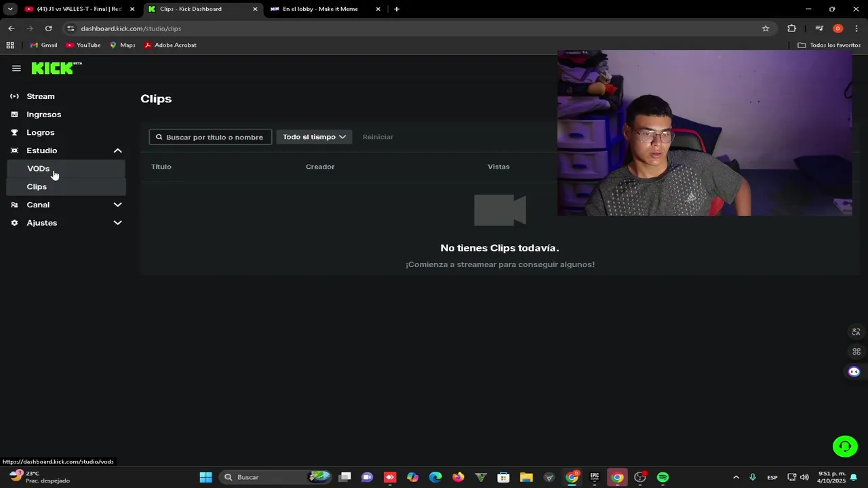Screen dimensions: 868x488
Task: Open the Chrome three-dot menu
Action: pyautogui.click(x=856, y=28)
